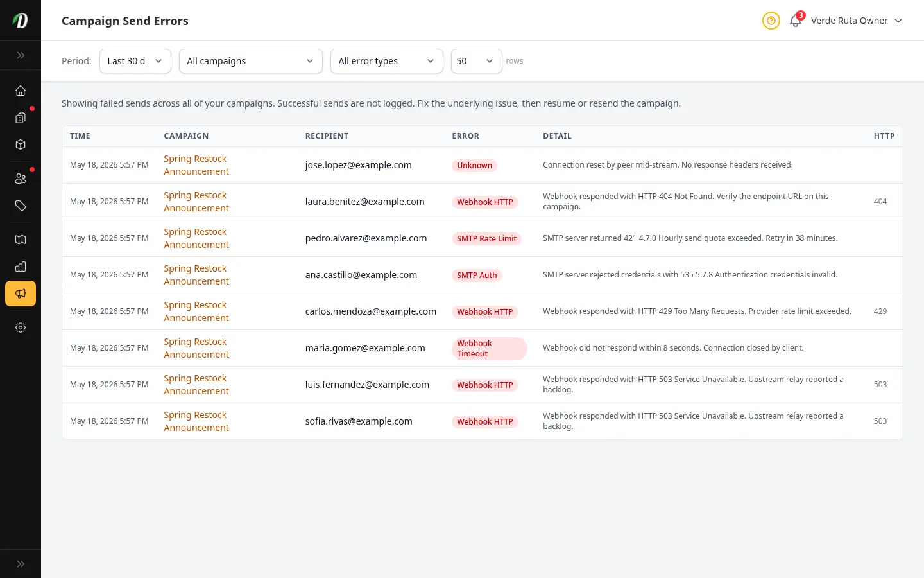This screenshot has width=924, height=578.
Task: Click the yellow help question-mark icon
Action: (x=771, y=21)
